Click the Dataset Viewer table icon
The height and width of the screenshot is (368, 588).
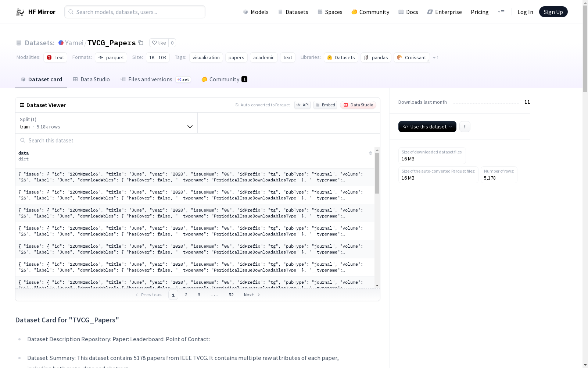click(x=22, y=105)
